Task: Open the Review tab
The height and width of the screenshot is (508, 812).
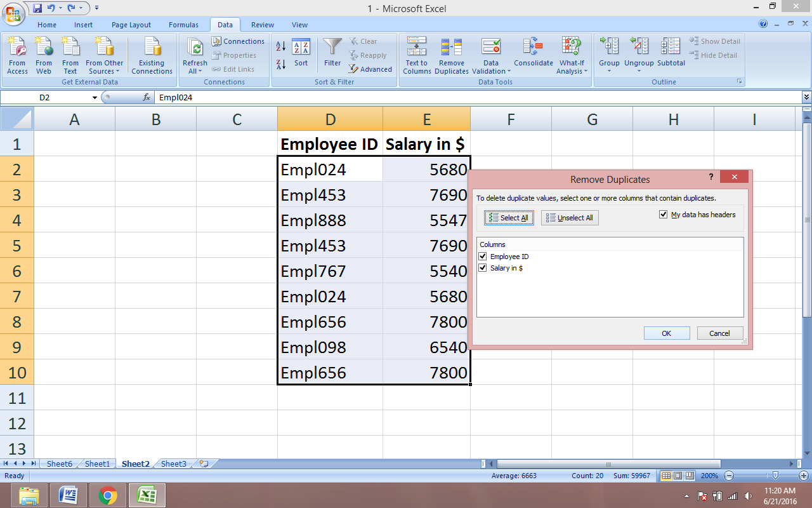Action: coord(263,25)
